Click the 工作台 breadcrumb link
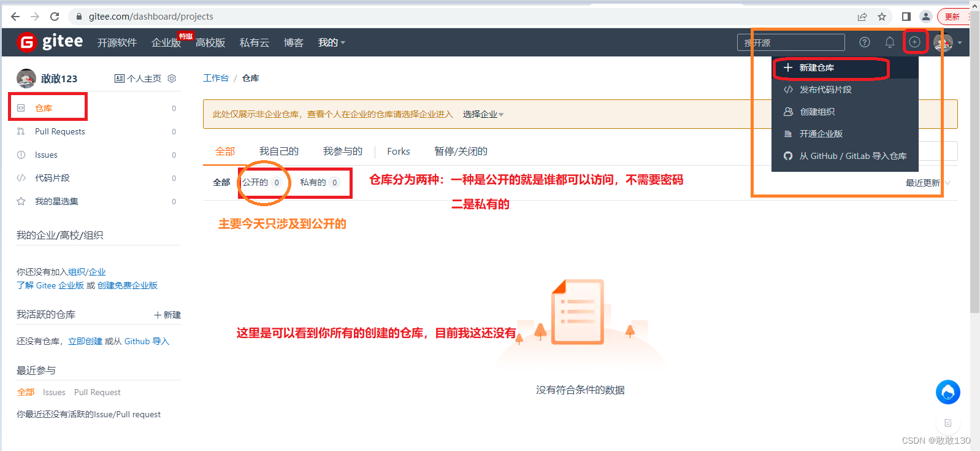980x451 pixels. point(216,78)
